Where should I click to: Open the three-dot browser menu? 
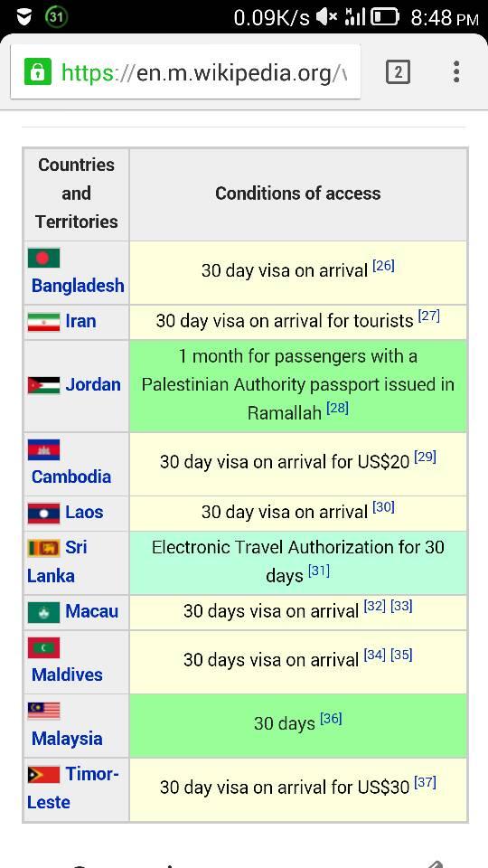455,72
